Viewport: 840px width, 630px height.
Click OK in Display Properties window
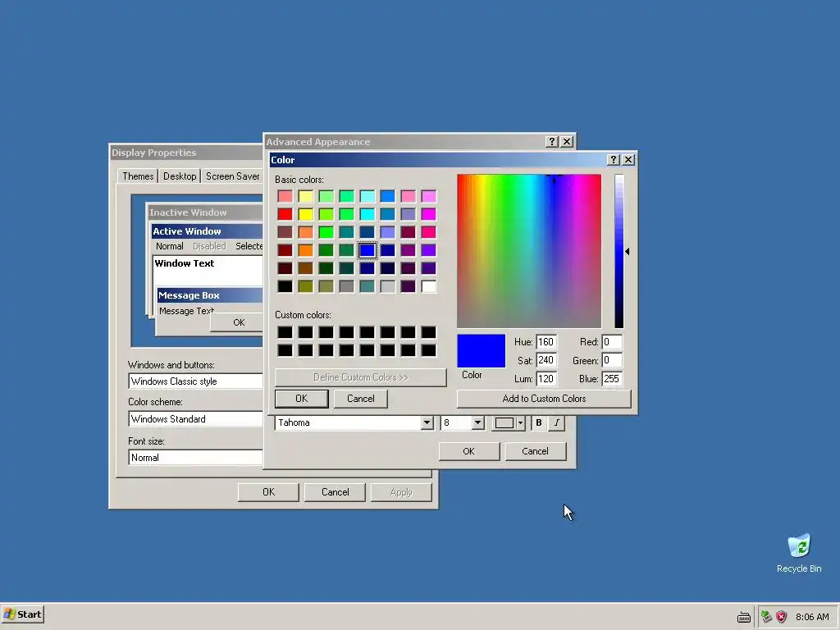pyautogui.click(x=268, y=492)
